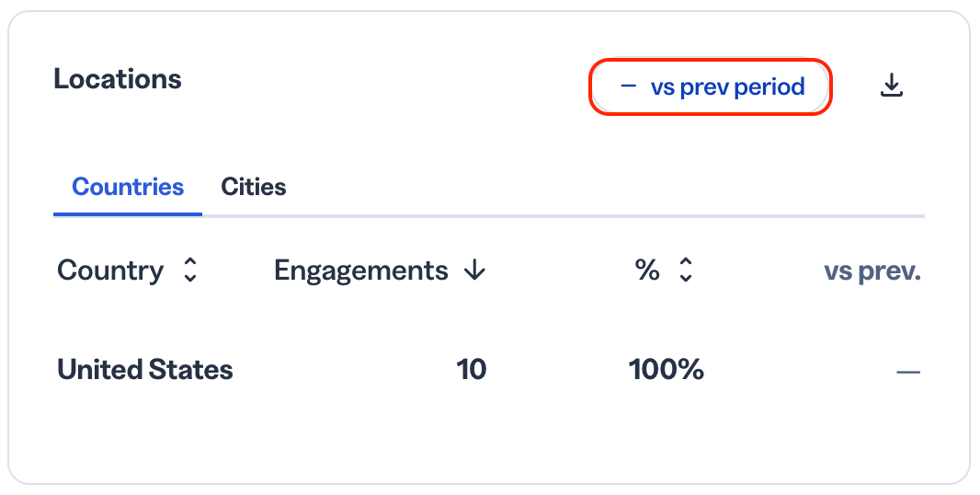980x495 pixels.
Task: Click the Engagements column header label
Action: click(361, 271)
